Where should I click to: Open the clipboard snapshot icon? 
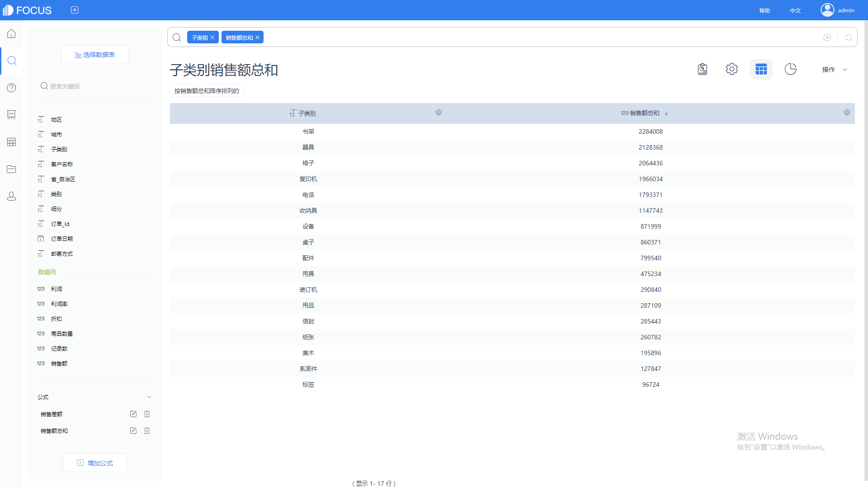(x=702, y=69)
